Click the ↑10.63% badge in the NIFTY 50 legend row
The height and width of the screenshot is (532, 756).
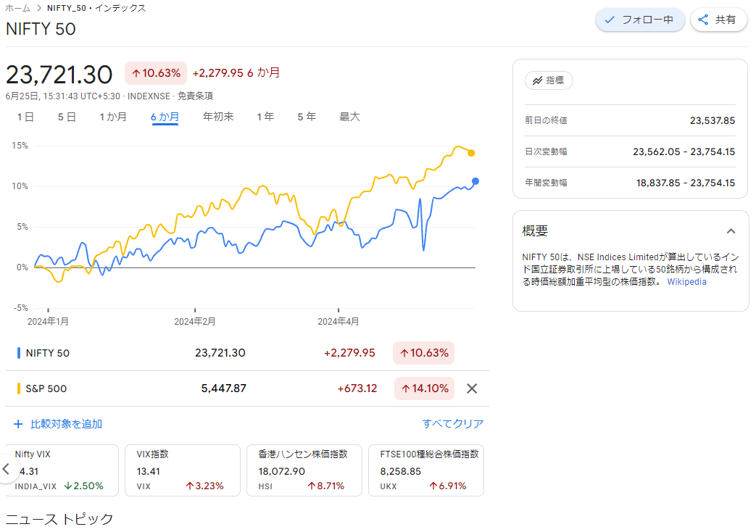tap(424, 353)
